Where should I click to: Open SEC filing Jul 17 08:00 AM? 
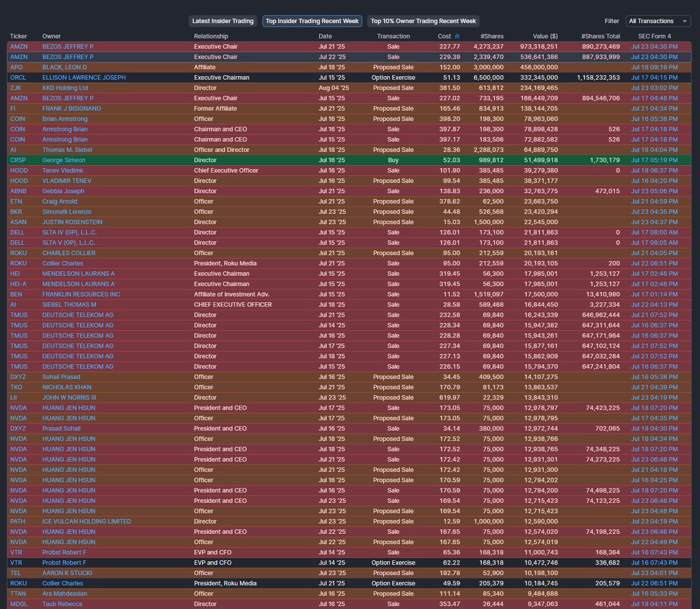pyautogui.click(x=654, y=233)
